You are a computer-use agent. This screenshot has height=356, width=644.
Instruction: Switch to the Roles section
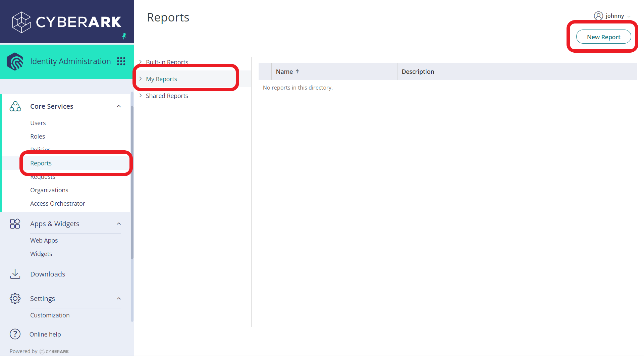tap(37, 136)
